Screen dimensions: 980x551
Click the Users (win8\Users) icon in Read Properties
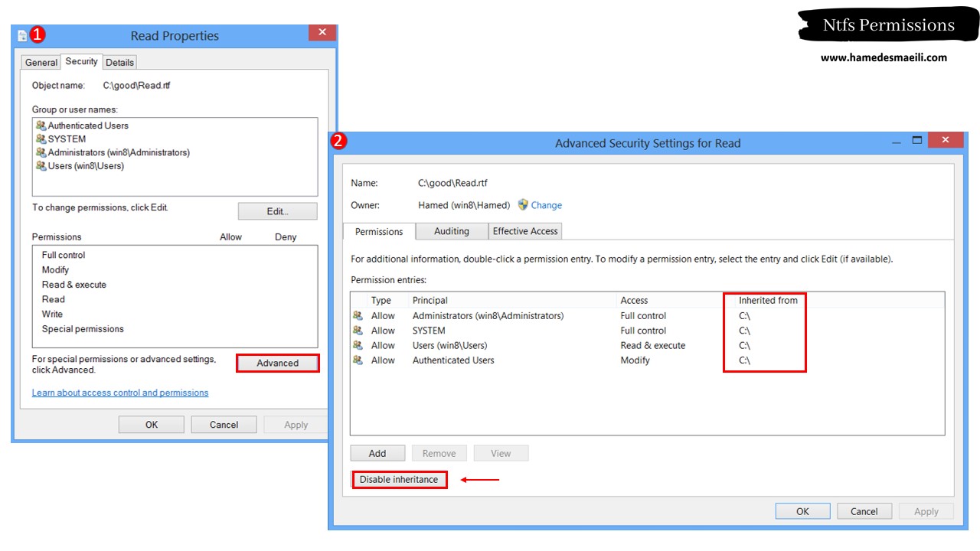(41, 166)
